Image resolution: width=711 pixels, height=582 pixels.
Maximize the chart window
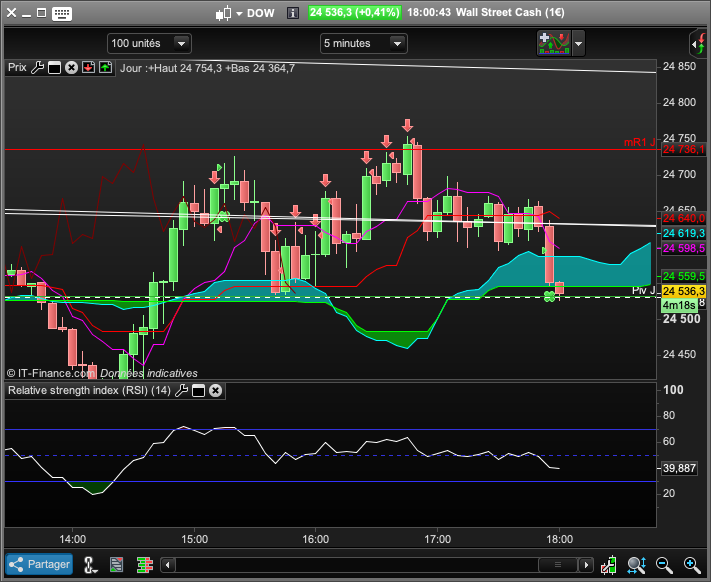[x=41, y=13]
